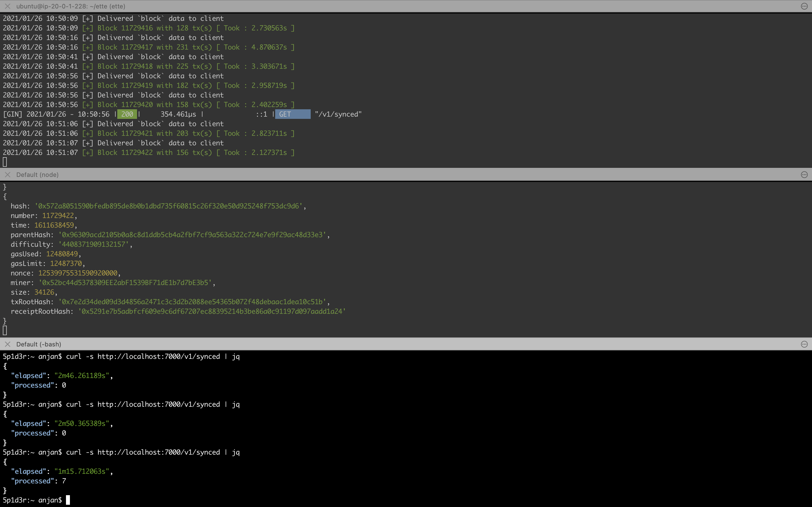
Task: Select the ubuntu@ip-20-0-1-228 pane title
Action: pos(70,6)
